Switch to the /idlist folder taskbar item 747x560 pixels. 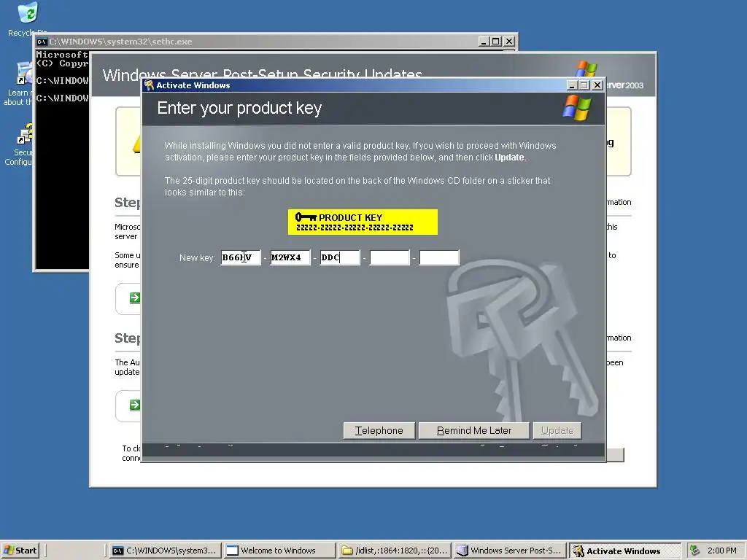pyautogui.click(x=395, y=551)
